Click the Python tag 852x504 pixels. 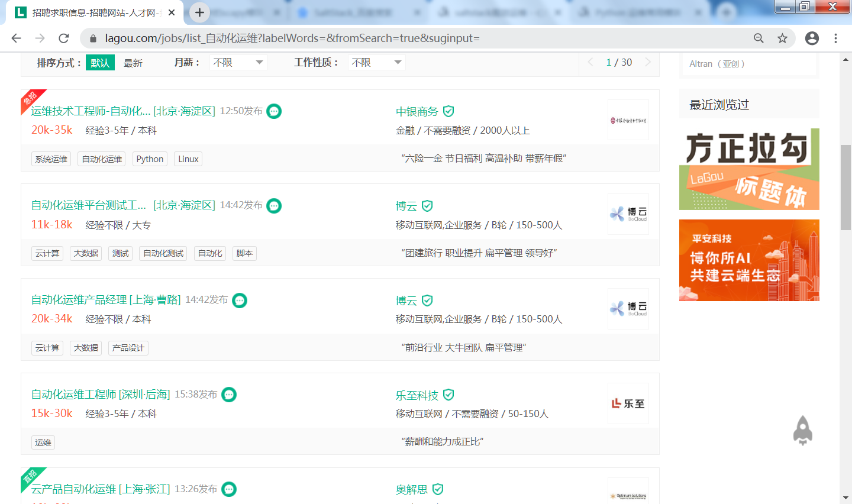pyautogui.click(x=150, y=159)
